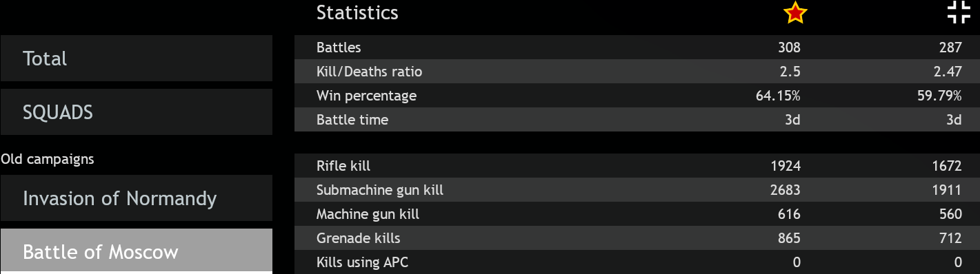
Task: Open the Total statistics tab
Action: coord(137,59)
